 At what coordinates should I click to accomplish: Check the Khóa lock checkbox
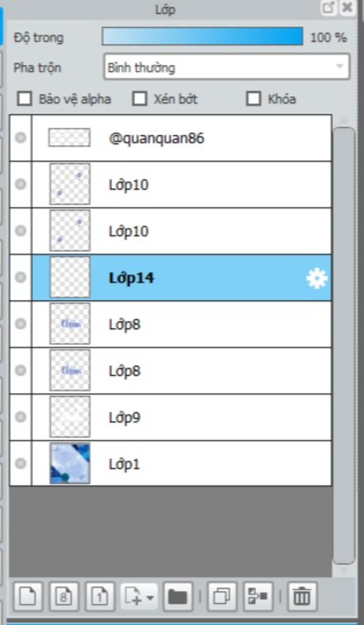[253, 99]
